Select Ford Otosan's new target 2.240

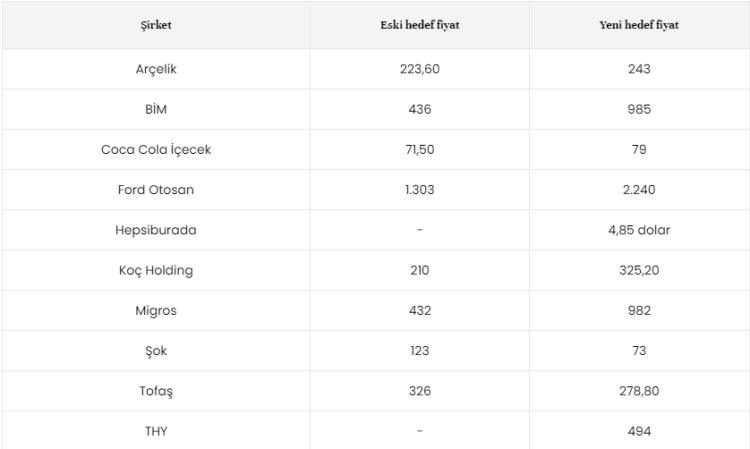(639, 189)
